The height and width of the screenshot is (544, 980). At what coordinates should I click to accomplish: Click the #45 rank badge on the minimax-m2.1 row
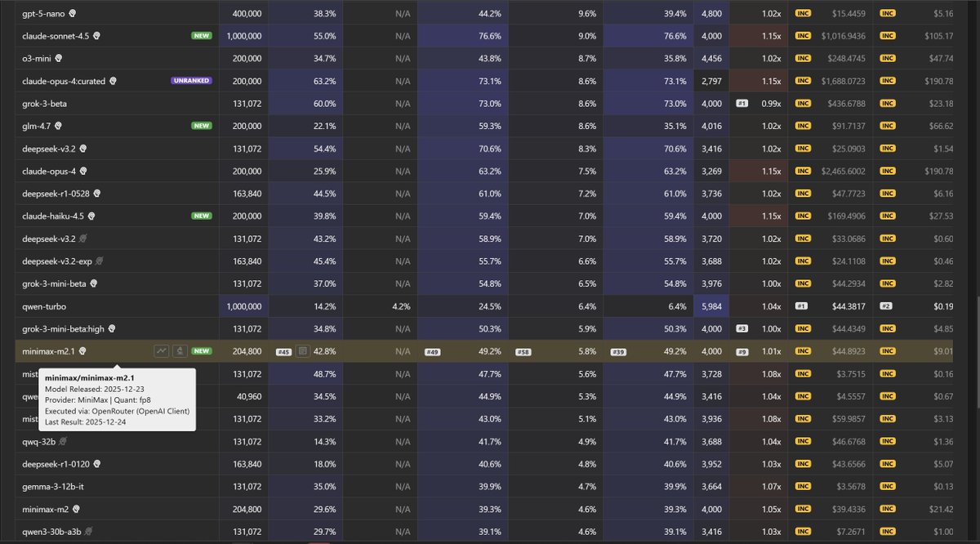pos(283,351)
